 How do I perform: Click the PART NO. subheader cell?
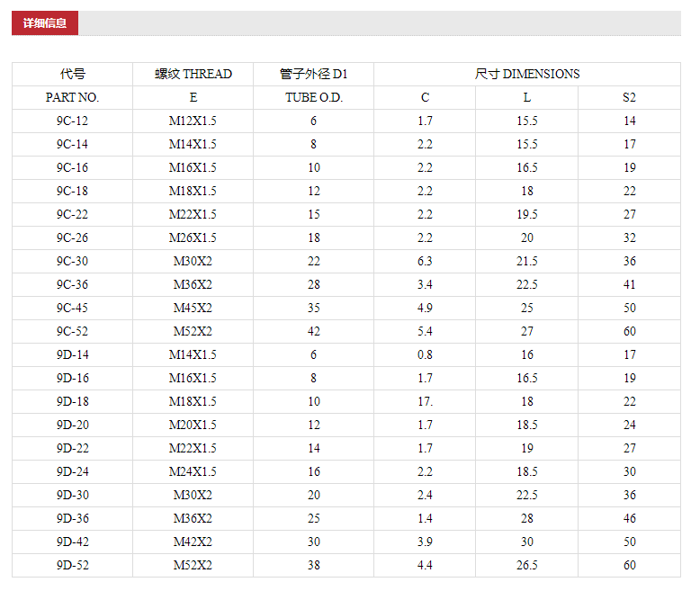(72, 97)
